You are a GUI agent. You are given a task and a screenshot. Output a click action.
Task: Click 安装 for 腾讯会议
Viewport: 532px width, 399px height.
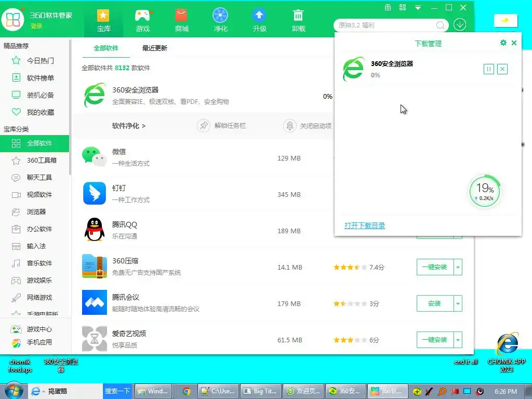point(435,303)
